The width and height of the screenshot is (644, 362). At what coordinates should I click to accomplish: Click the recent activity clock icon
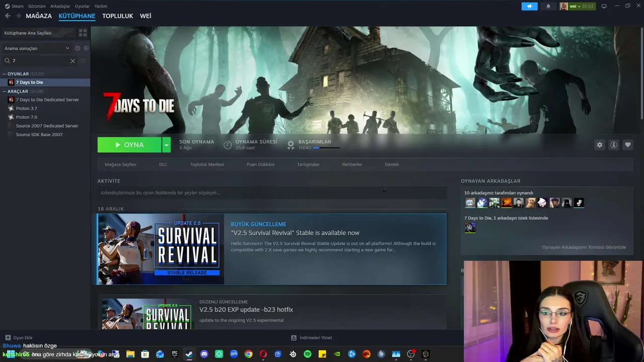point(77,48)
